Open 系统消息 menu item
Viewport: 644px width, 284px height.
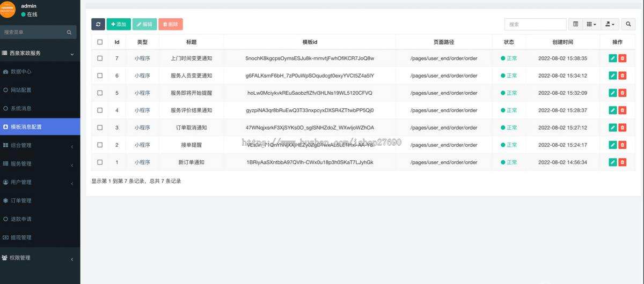pos(40,108)
